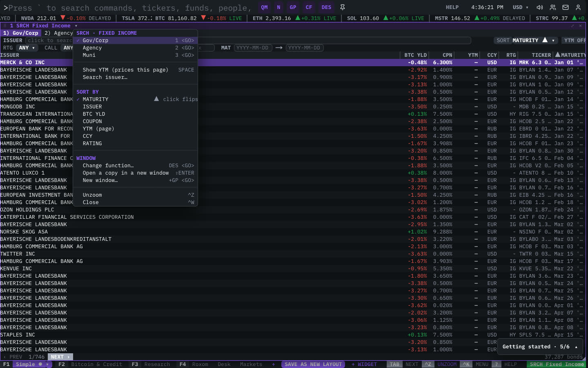This screenshot has width=588, height=368.
Task: Sort by BTC YLD in the menu
Action: 135,114
